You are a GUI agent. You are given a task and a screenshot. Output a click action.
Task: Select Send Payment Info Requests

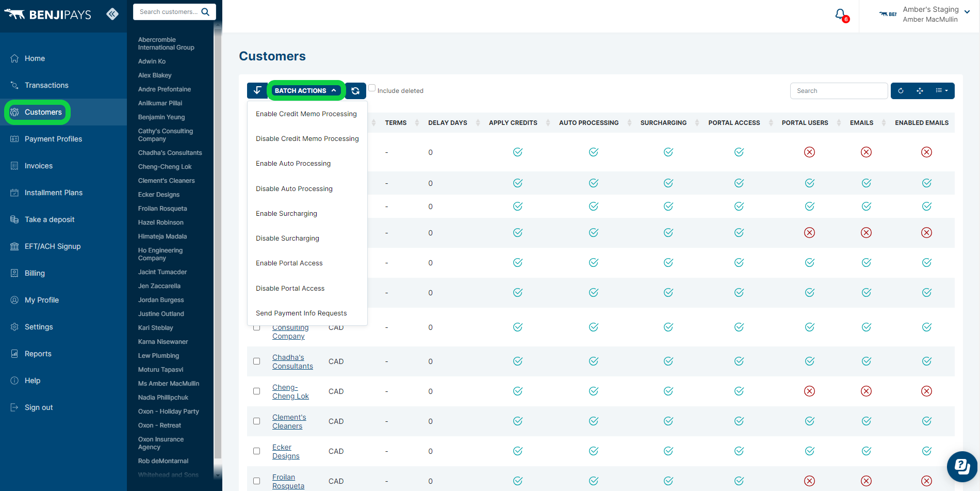tap(301, 313)
